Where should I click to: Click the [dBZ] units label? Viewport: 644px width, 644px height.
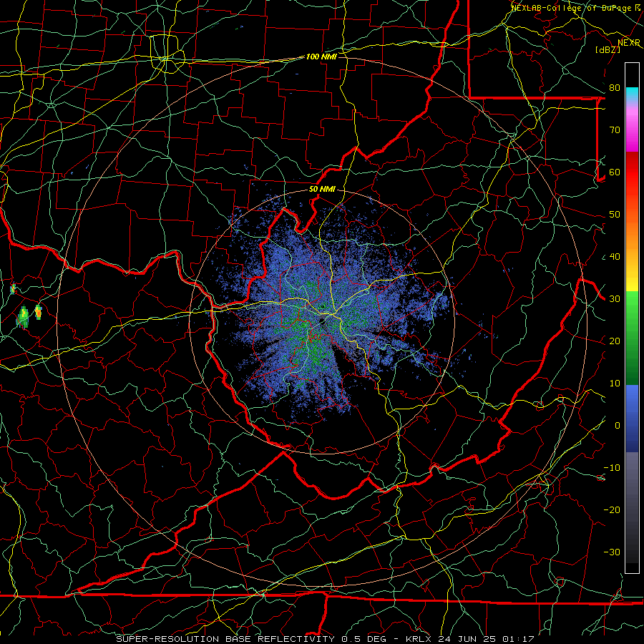[608, 49]
